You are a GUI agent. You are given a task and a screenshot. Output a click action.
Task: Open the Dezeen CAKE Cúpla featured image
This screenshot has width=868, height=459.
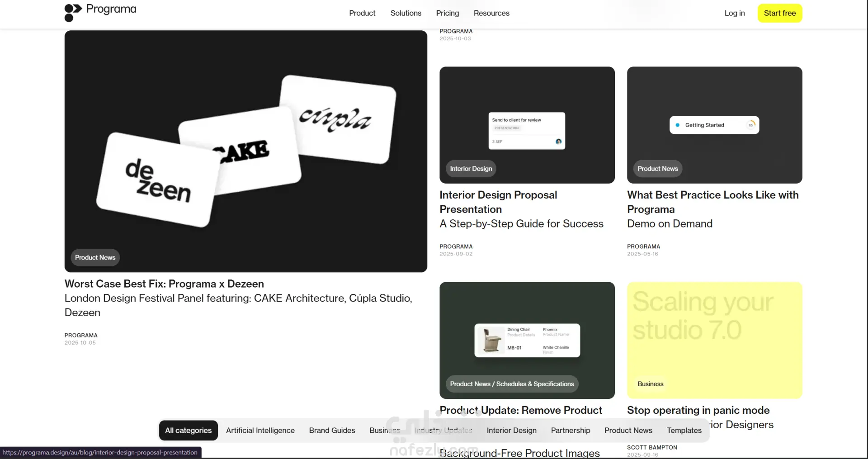[x=246, y=151]
